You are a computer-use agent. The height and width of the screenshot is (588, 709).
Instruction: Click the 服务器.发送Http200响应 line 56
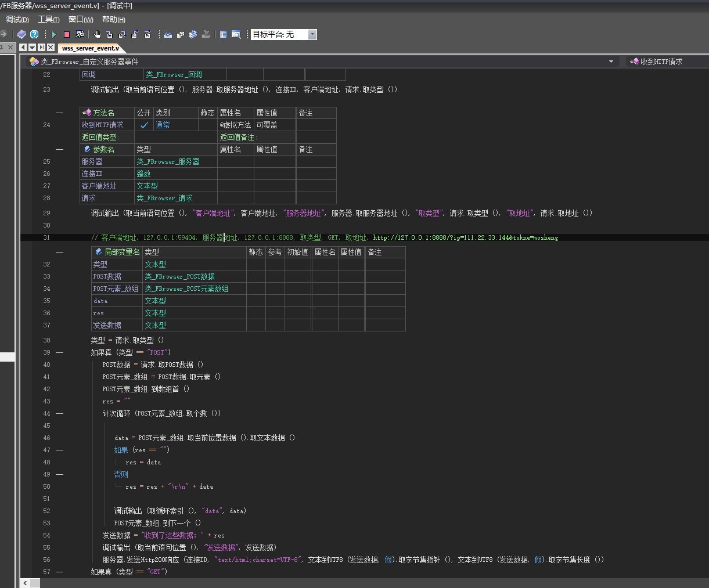[353, 560]
